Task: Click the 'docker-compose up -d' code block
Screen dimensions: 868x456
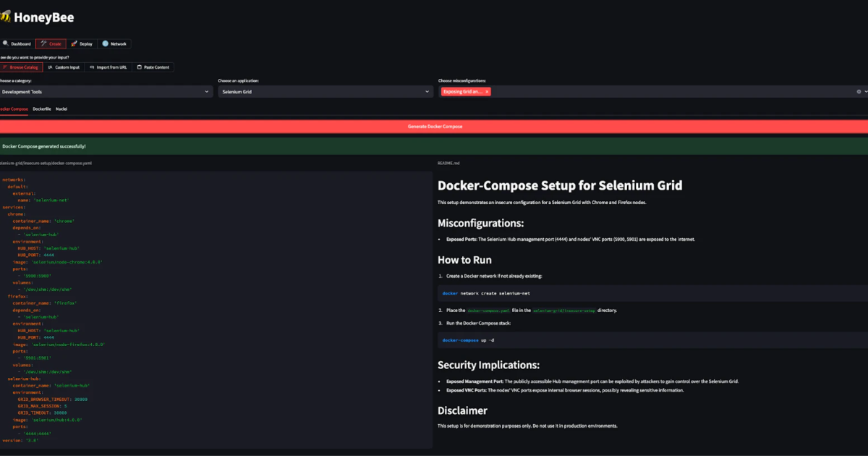Action: click(x=652, y=339)
